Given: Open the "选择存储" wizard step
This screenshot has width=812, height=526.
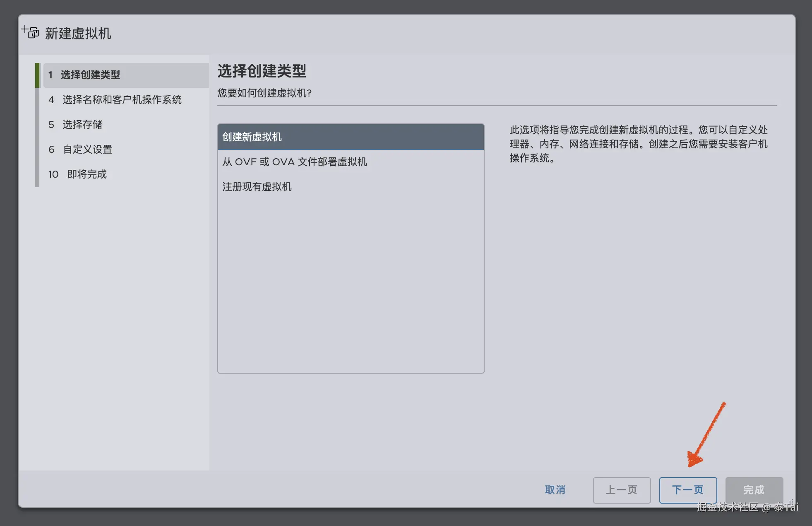Looking at the screenshot, I should pos(83,125).
